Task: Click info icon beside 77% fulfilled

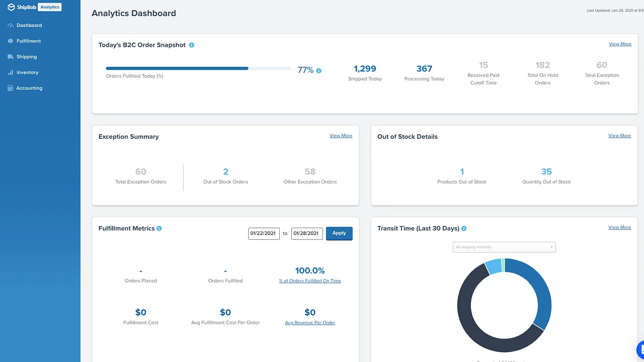Action: (318, 71)
